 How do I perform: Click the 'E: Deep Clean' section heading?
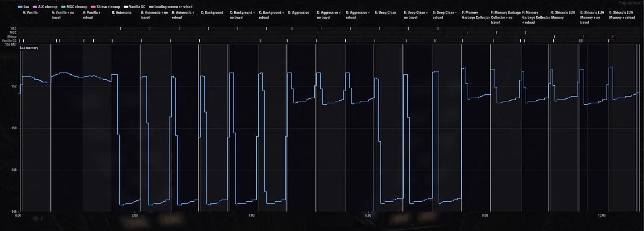click(386, 12)
